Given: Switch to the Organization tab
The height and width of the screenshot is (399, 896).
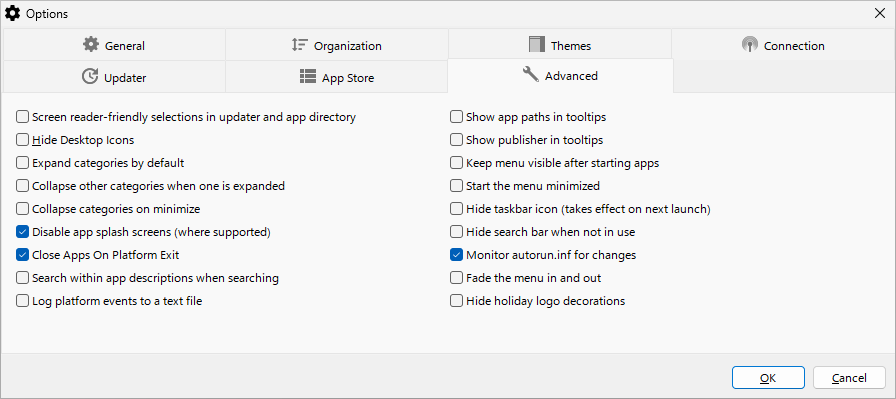Looking at the screenshot, I should 337,45.
